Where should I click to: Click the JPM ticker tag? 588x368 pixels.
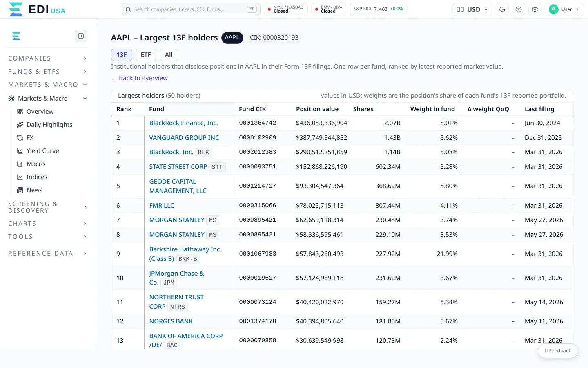[169, 283]
